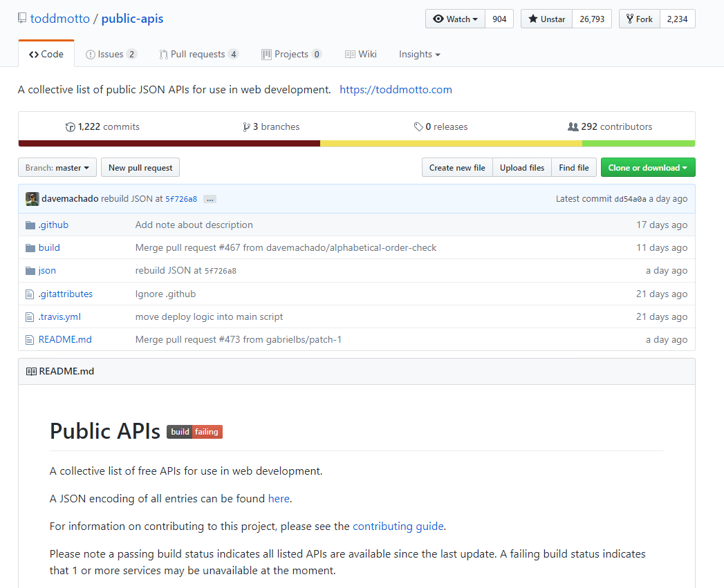Image resolution: width=724 pixels, height=588 pixels.
Task: Open 'move deploy logic into main script' commit
Action: [x=209, y=316]
